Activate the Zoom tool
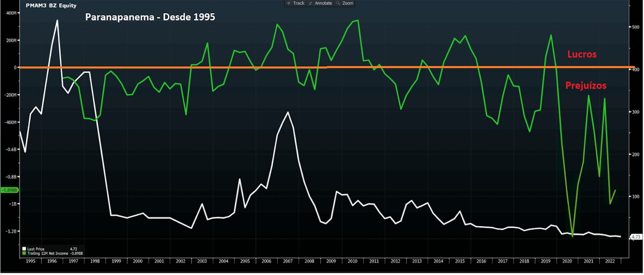 (345, 3)
